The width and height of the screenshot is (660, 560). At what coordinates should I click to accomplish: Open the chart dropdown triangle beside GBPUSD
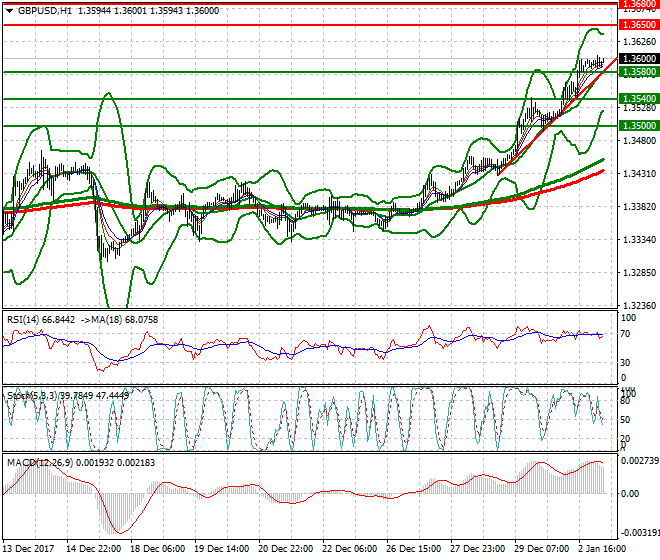point(9,11)
